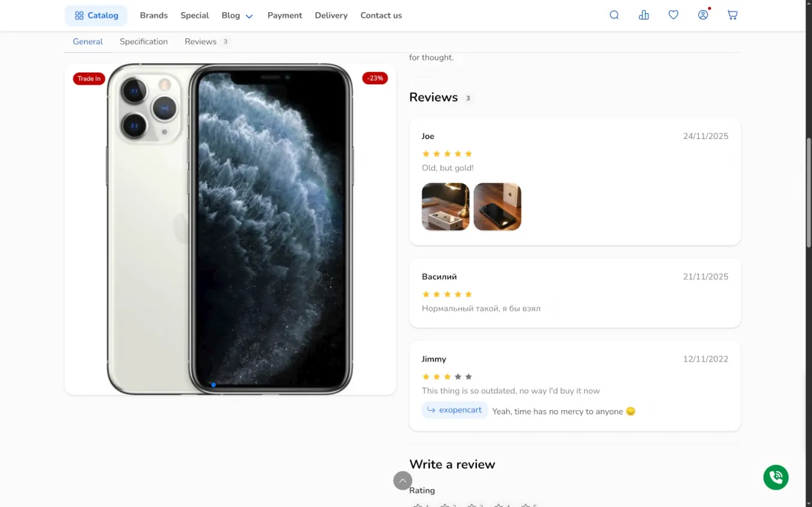The width and height of the screenshot is (812, 507).
Task: Click the blue image slider dot
Action: (214, 385)
